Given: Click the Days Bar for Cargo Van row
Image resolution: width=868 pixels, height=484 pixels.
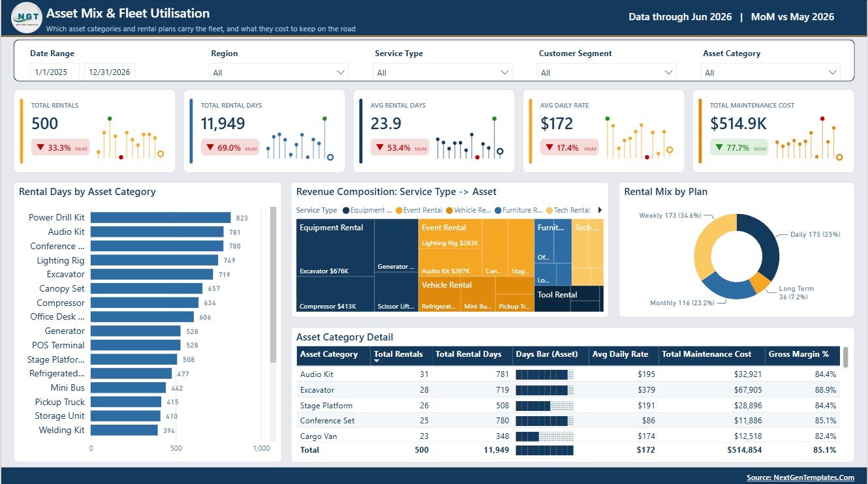Looking at the screenshot, I should tap(545, 436).
